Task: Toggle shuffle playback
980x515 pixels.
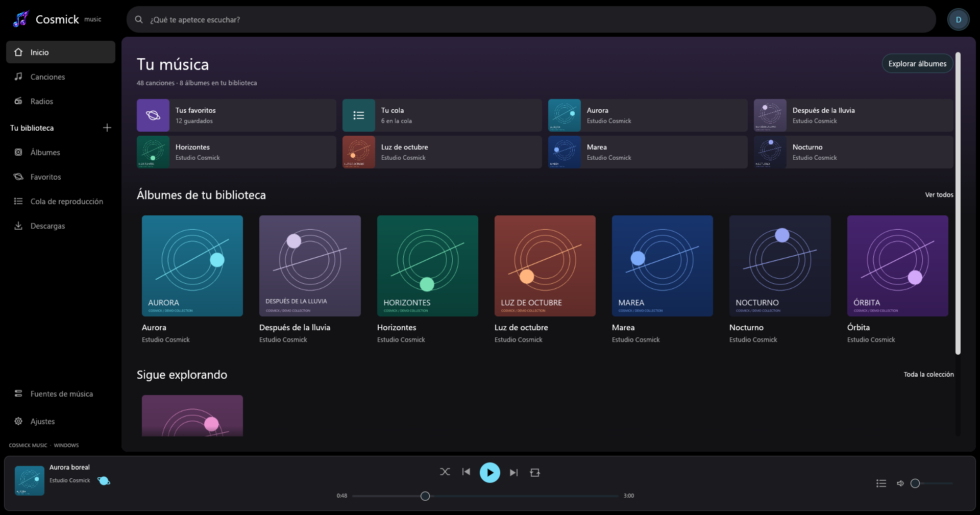Action: (x=445, y=472)
